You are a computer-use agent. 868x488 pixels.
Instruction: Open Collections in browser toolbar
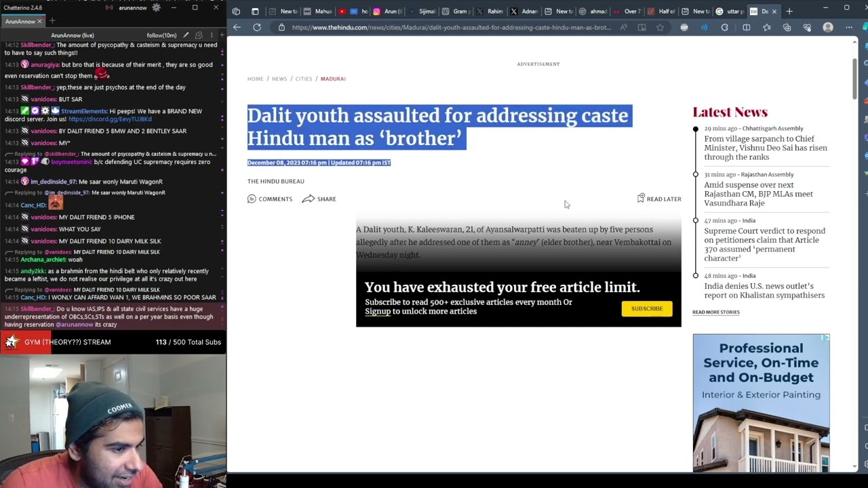pos(787,28)
